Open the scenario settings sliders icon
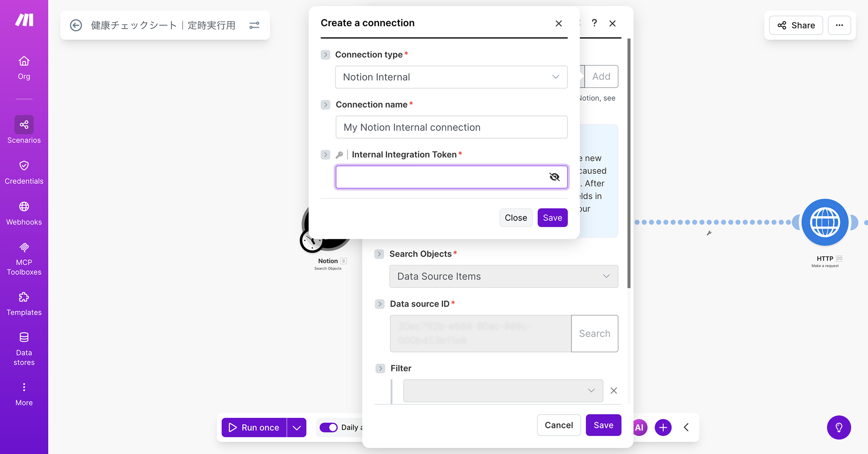This screenshot has height=454, width=868. [254, 25]
